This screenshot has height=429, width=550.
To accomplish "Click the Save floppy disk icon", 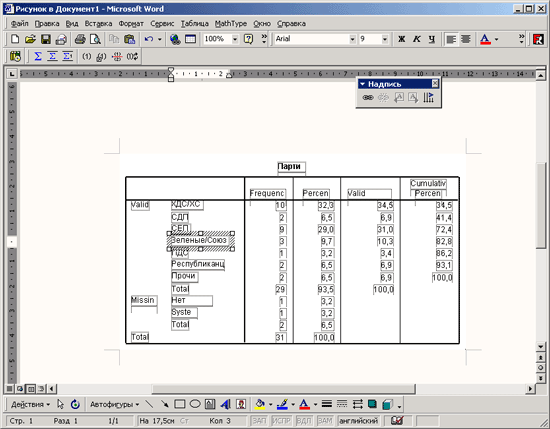I will (46, 39).
